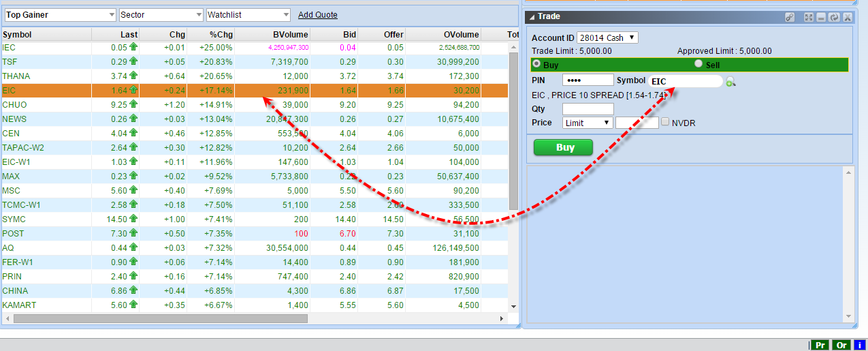
Task: Click the Or status indicator
Action: click(841, 345)
